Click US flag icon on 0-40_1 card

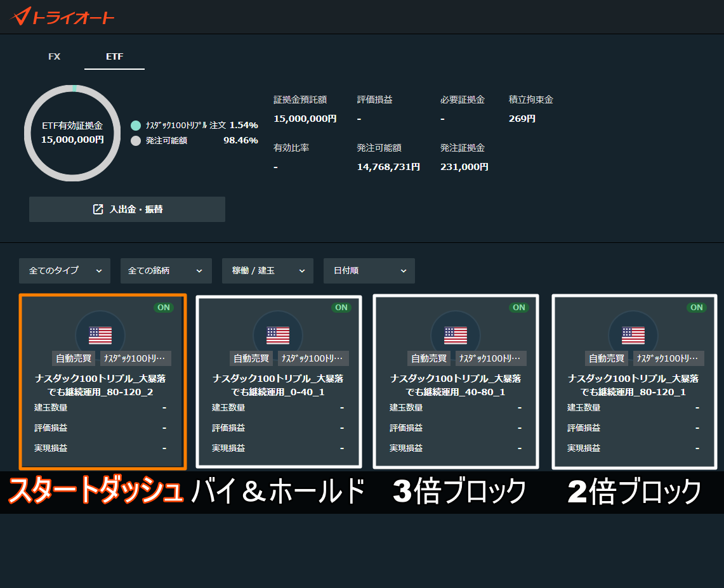tap(278, 335)
